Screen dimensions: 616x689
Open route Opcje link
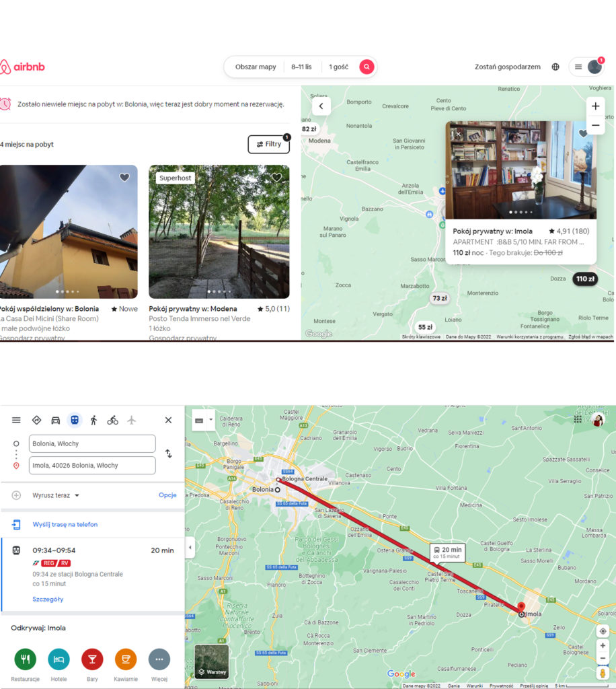click(167, 495)
